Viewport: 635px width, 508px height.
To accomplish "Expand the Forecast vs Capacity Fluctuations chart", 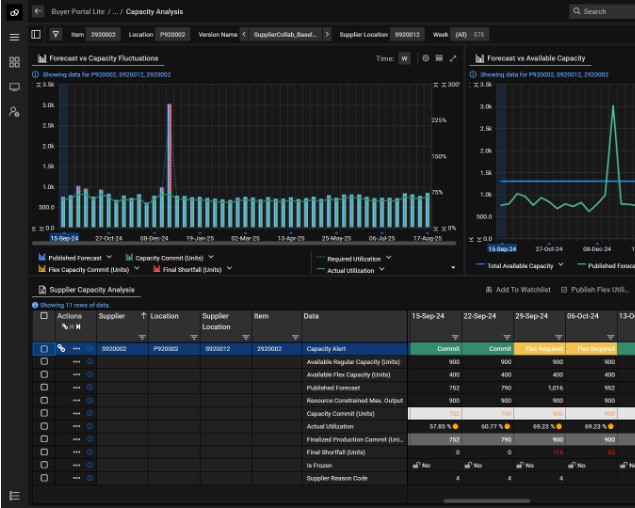I will click(453, 58).
